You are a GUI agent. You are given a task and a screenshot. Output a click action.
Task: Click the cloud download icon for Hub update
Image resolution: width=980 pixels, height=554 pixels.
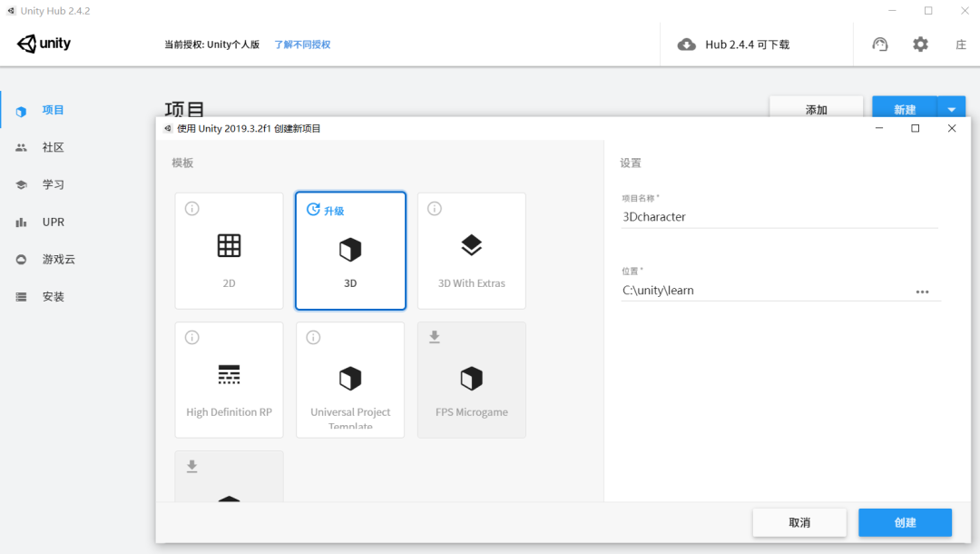[x=687, y=45]
